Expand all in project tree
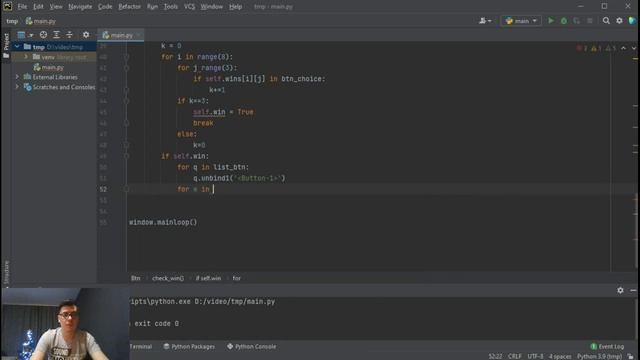The width and height of the screenshot is (640, 360). 56,35
